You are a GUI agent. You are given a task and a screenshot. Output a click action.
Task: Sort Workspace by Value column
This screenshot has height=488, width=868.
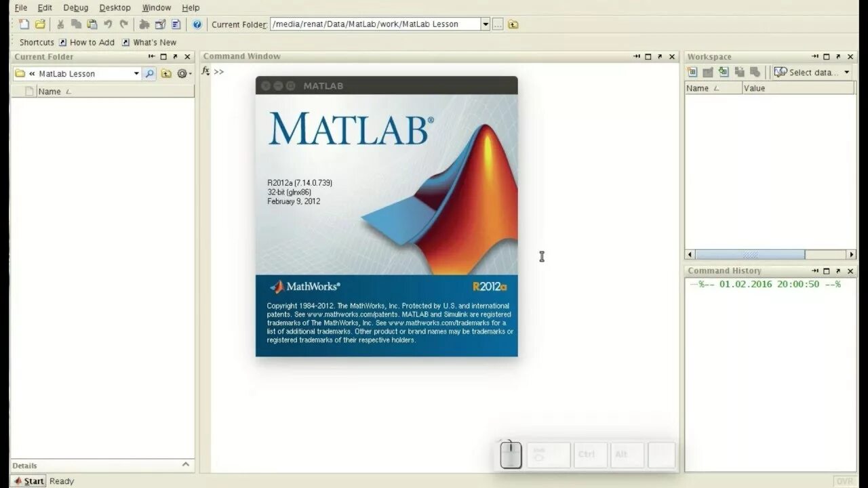point(799,88)
